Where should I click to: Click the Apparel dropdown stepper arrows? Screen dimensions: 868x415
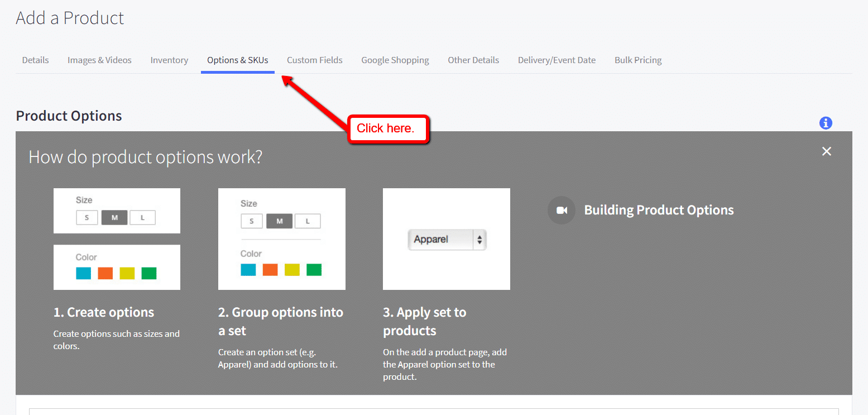pos(479,239)
